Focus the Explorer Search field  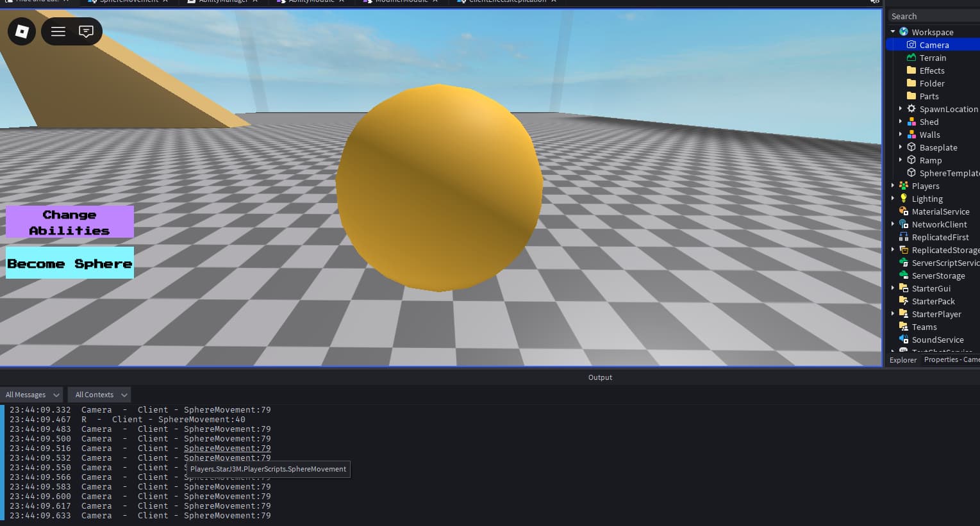pyautogui.click(x=933, y=16)
